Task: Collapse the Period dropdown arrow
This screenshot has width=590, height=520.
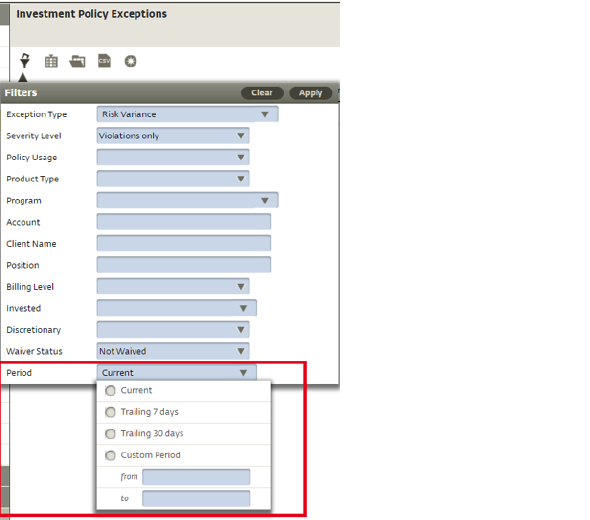Action: tap(243, 373)
